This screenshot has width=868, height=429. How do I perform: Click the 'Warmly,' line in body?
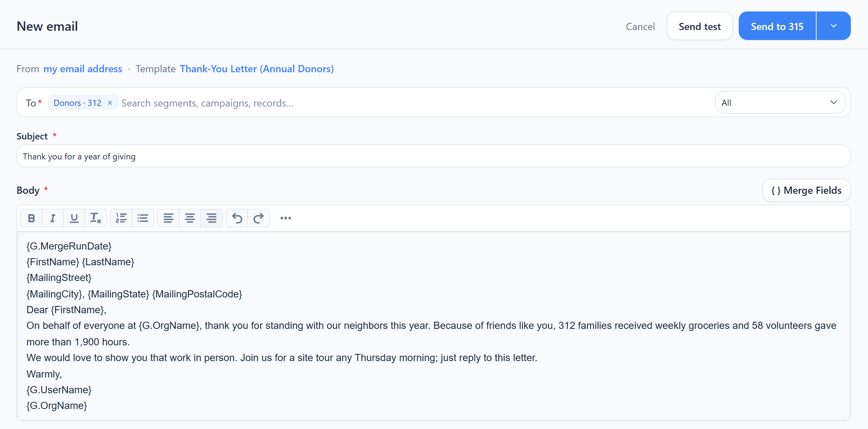(44, 374)
